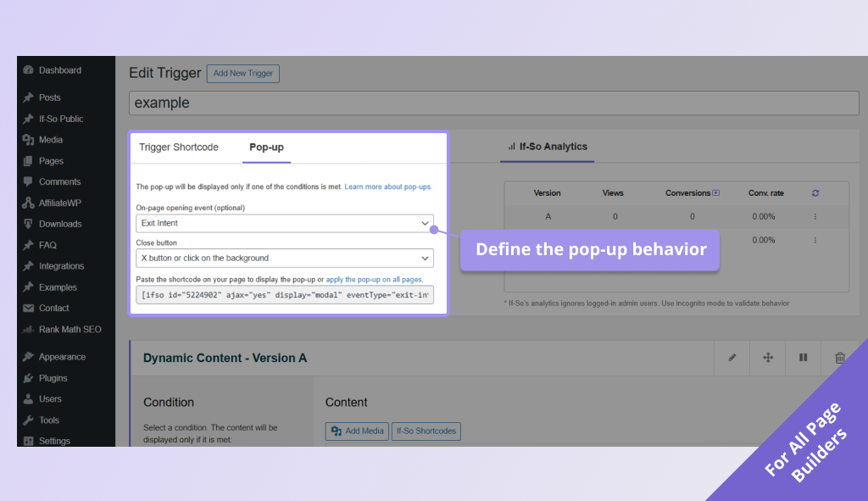Open the trash icon to delete Version A
This screenshot has height=501, width=868.
click(x=838, y=357)
